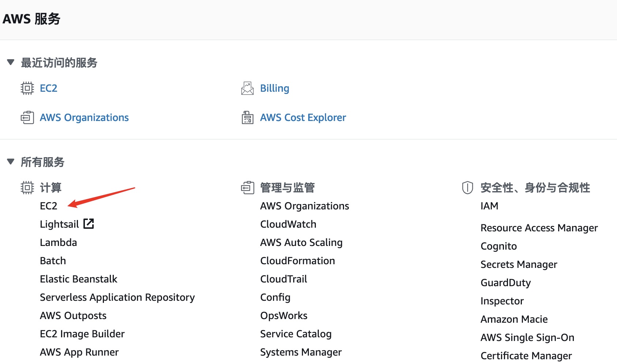The height and width of the screenshot is (364, 617).
Task: Click the EC2 chip icon in recently visited
Action: point(27,88)
